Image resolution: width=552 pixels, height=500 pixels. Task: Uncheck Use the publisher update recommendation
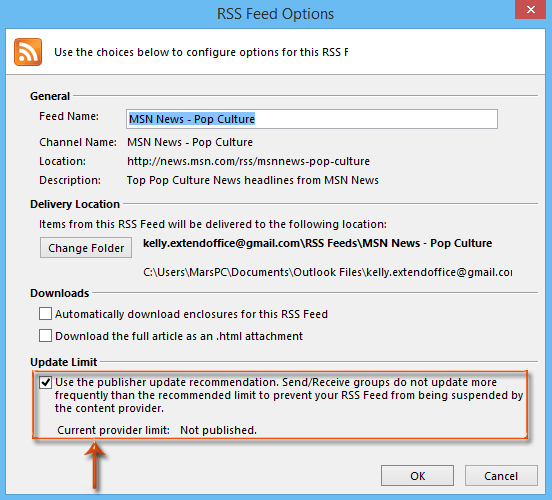tap(45, 382)
